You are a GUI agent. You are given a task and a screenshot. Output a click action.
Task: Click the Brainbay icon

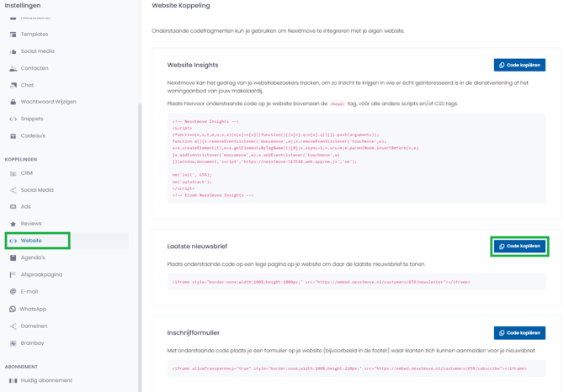pyautogui.click(x=13, y=343)
